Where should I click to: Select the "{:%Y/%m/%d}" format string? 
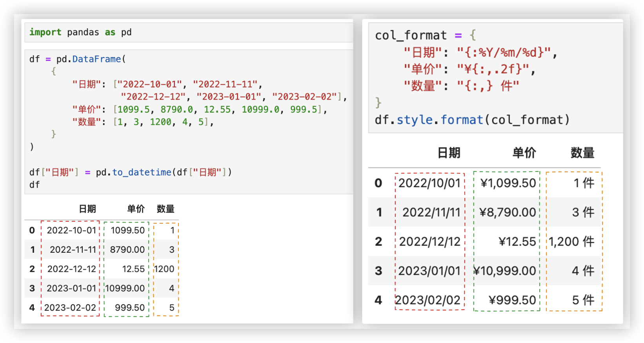[x=504, y=52]
